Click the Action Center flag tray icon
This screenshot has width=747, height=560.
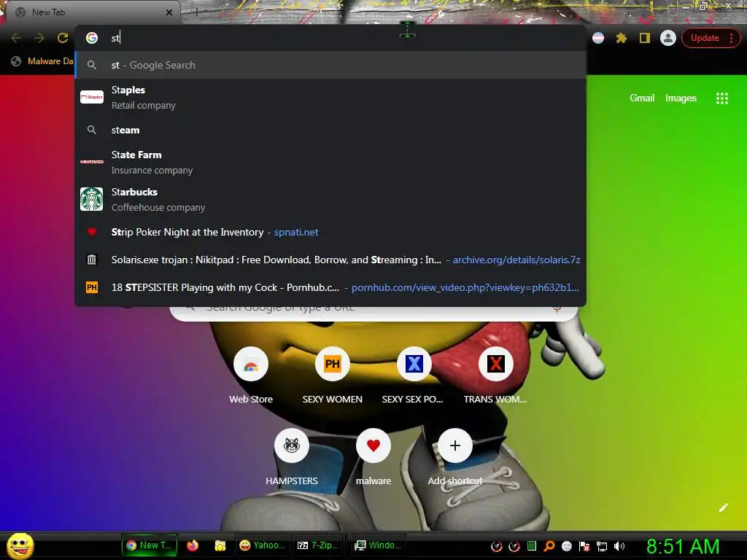point(584,546)
